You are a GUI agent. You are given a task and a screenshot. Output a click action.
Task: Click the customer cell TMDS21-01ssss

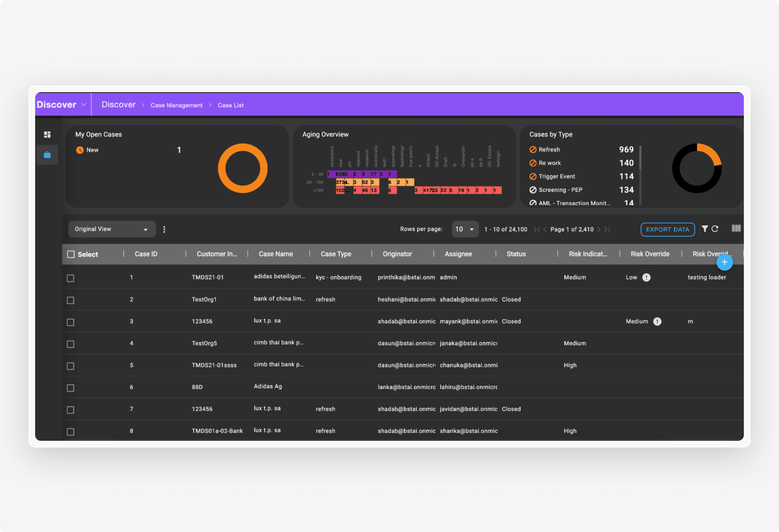[x=214, y=366]
